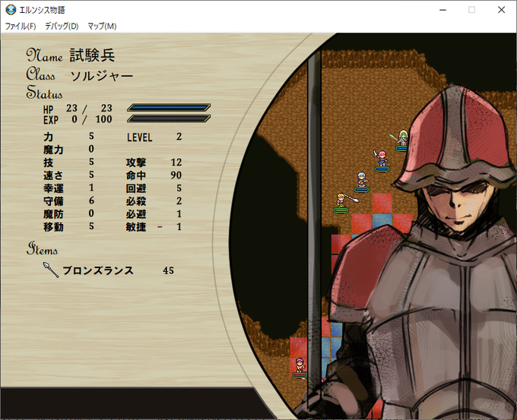
Task: Click the 幸運 luck stat label
Action: click(53, 188)
